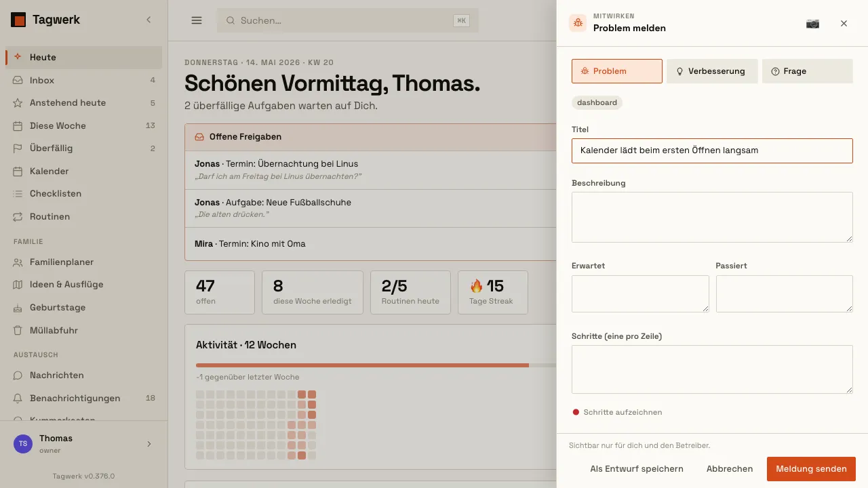Click the Meldung senden button
This screenshot has height=488, width=868.
pos(811,469)
